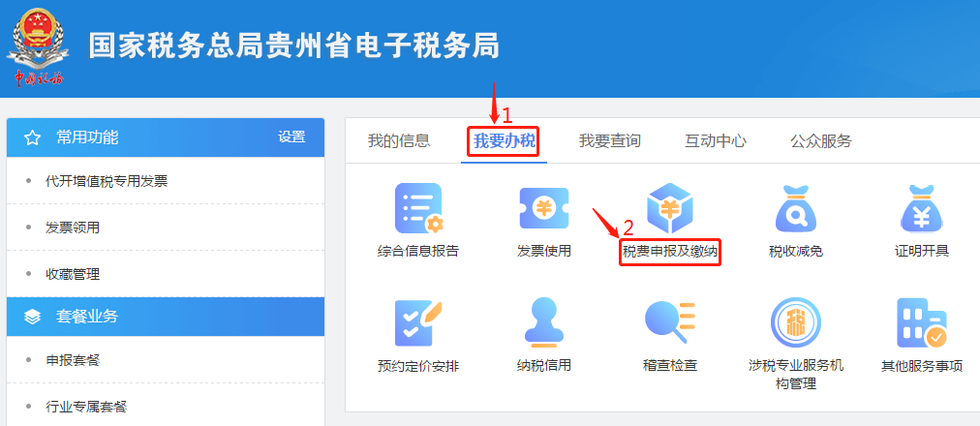Viewport: 980px width, 426px height.
Task: Click the 税费申报及缴纳 cube icon
Action: pyautogui.click(x=670, y=208)
